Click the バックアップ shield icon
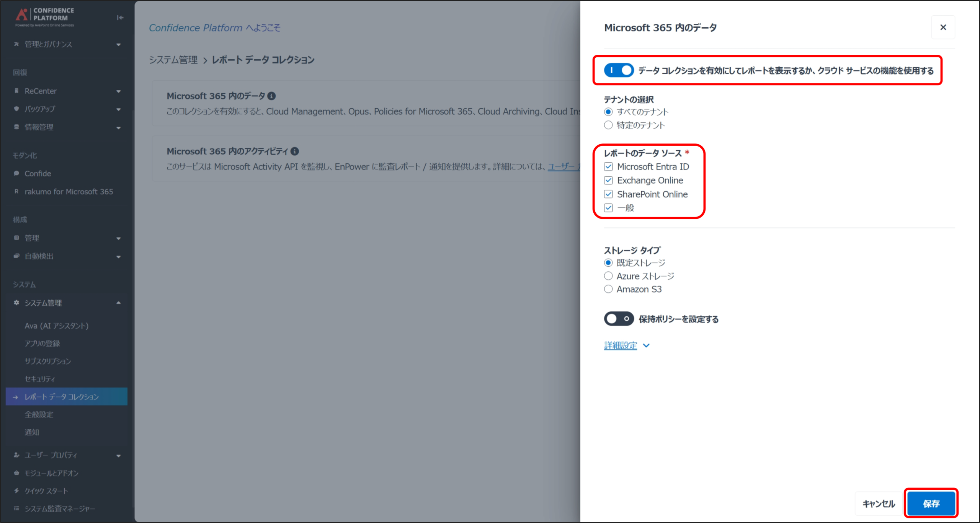Screen dimensions: 980x523 coord(16,109)
